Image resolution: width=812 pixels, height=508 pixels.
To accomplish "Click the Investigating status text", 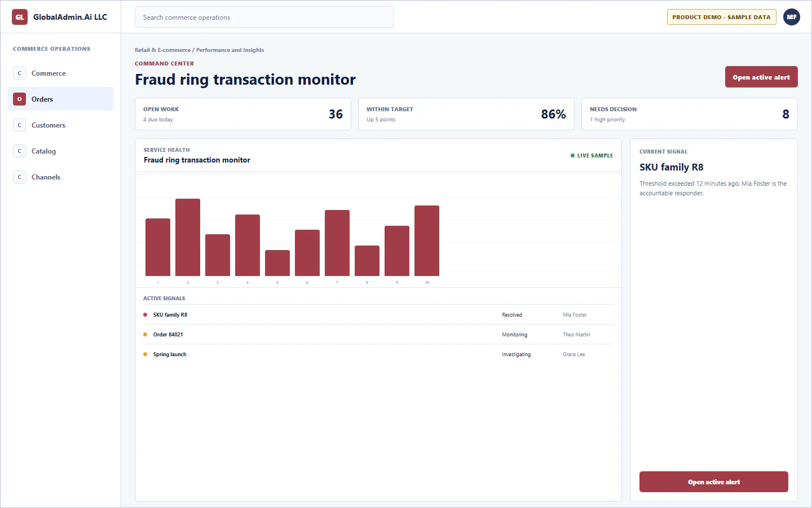I will [x=517, y=354].
